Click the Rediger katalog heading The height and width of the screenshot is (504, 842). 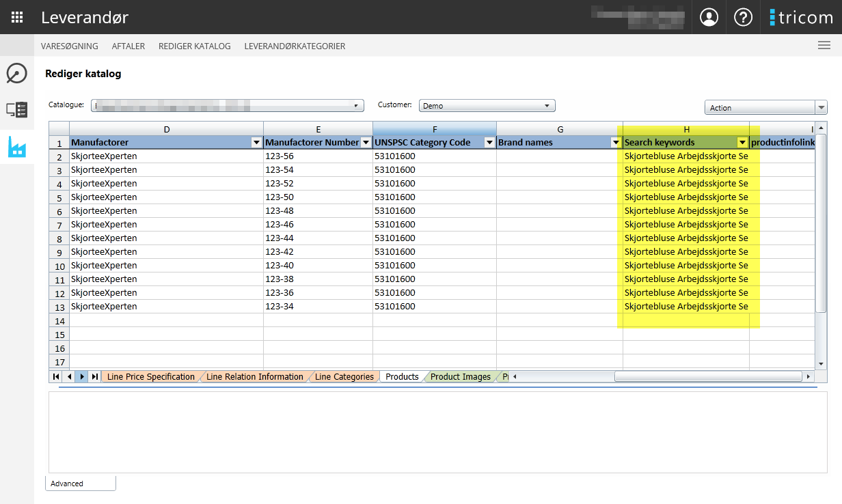point(83,74)
